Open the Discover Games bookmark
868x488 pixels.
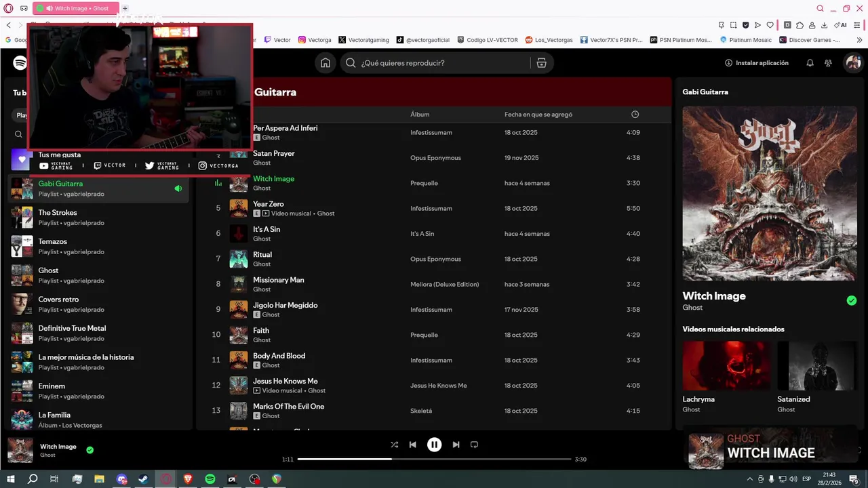810,40
